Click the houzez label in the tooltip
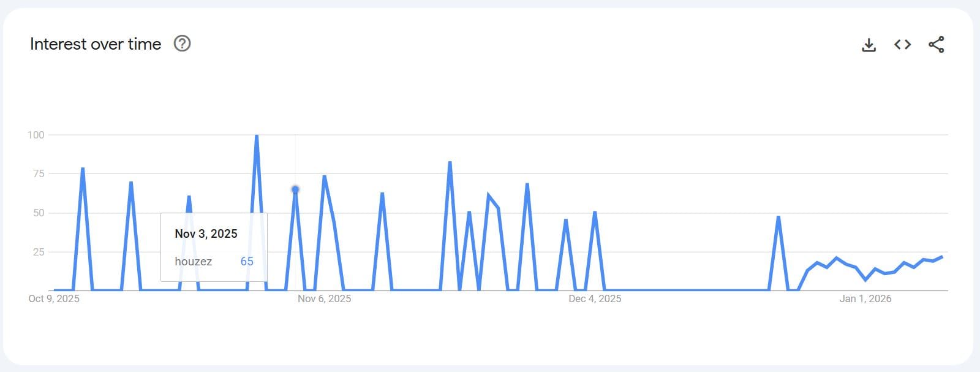 193,261
